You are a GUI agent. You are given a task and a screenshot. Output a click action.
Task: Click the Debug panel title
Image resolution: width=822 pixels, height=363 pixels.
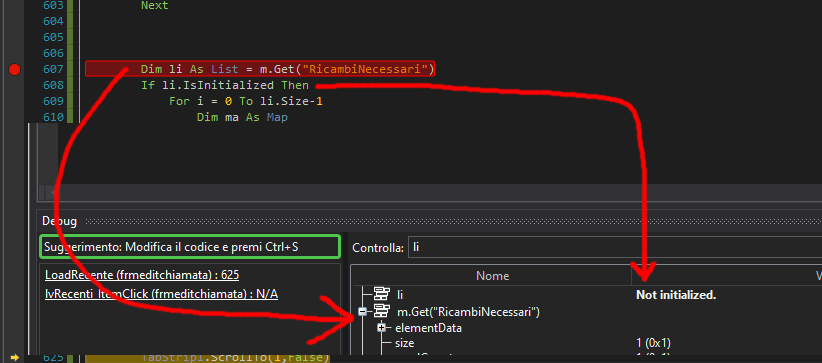59,221
